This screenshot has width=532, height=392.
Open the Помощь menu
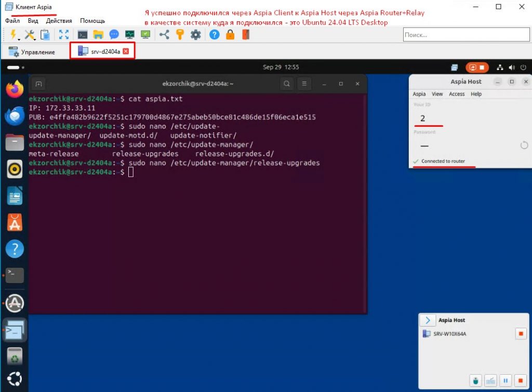(92, 21)
